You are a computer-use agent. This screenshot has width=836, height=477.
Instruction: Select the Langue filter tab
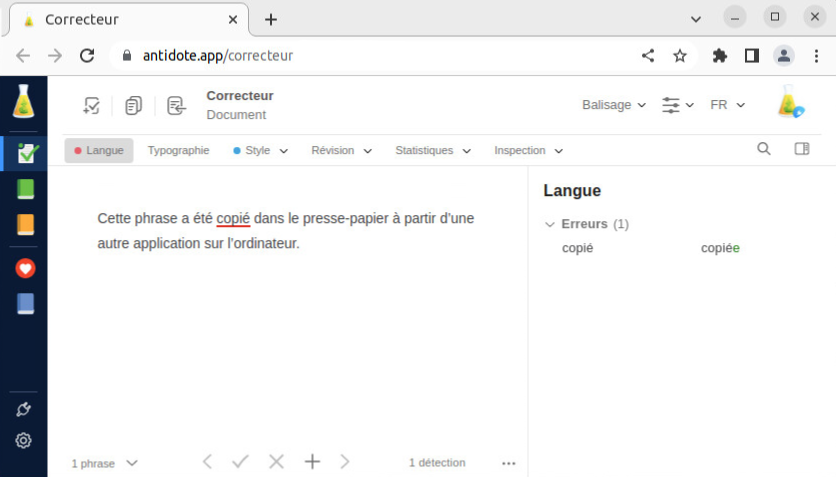point(99,151)
